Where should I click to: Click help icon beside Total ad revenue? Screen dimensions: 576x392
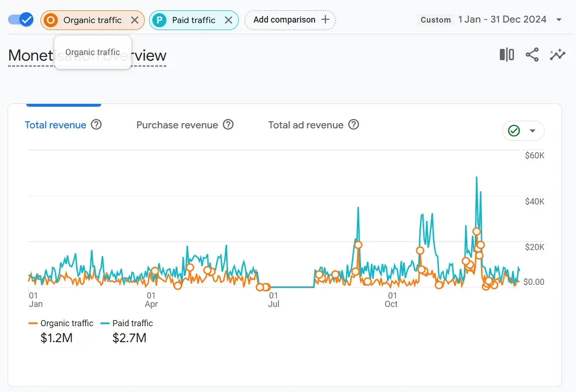coord(354,125)
